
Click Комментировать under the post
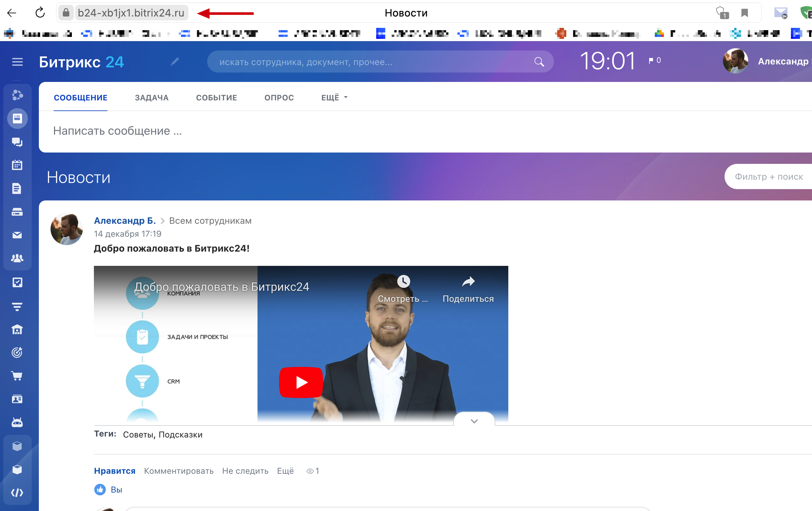(x=179, y=471)
